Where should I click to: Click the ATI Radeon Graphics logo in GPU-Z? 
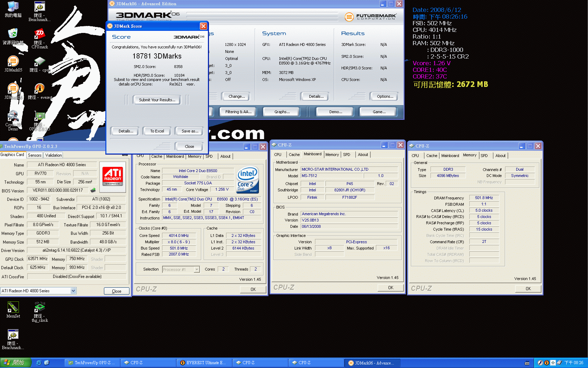(x=113, y=176)
